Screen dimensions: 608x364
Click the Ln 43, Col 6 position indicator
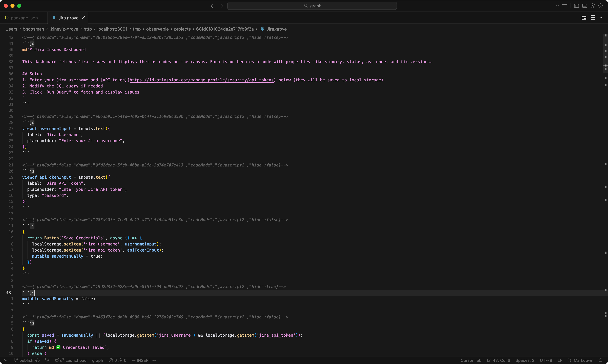point(498,360)
